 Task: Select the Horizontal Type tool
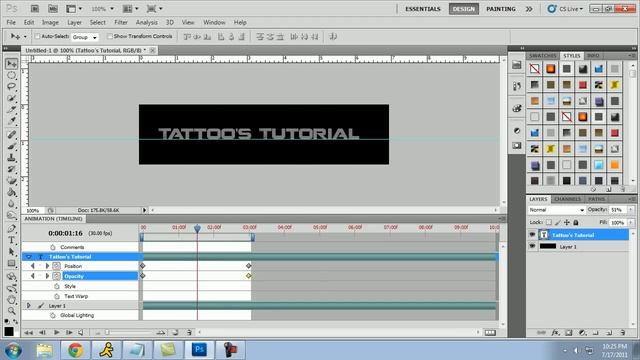click(x=11, y=240)
